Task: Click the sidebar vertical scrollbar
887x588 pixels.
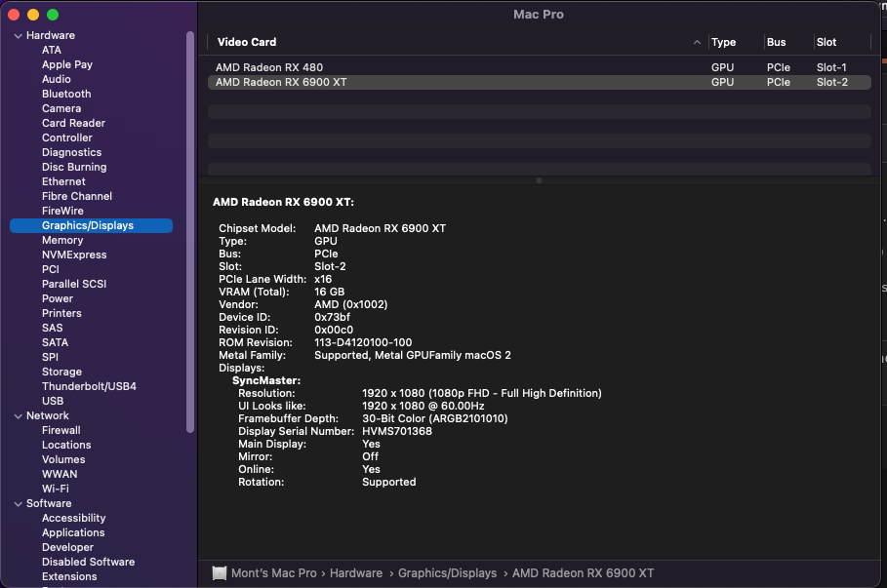Action: point(190,232)
